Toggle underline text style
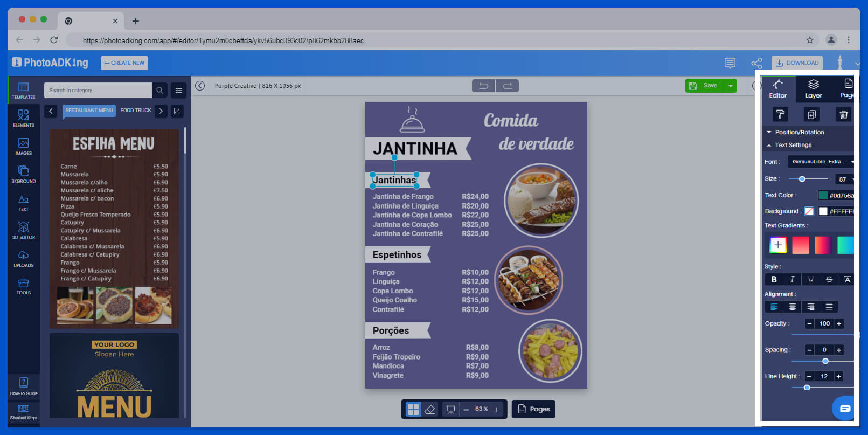The image size is (868, 435). 810,279
